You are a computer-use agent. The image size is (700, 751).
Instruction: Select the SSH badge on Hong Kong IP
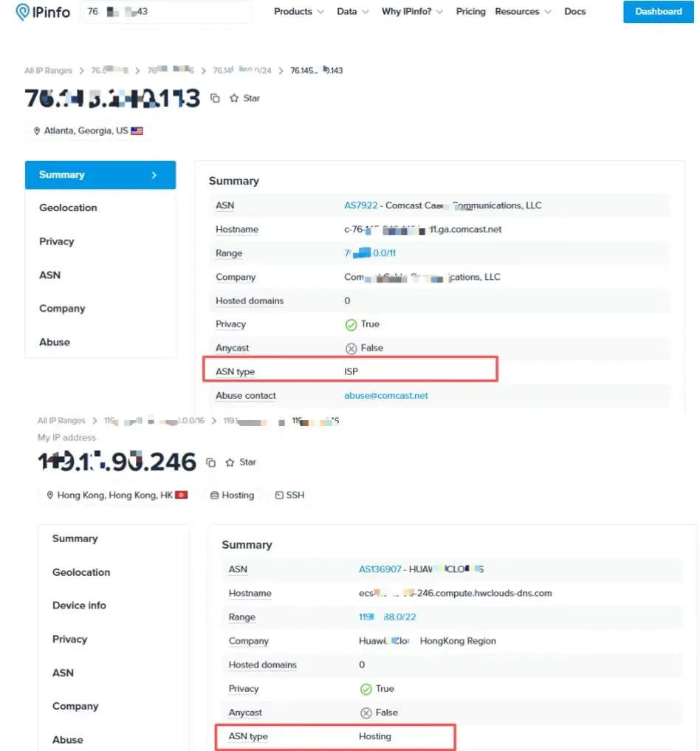[x=289, y=495]
